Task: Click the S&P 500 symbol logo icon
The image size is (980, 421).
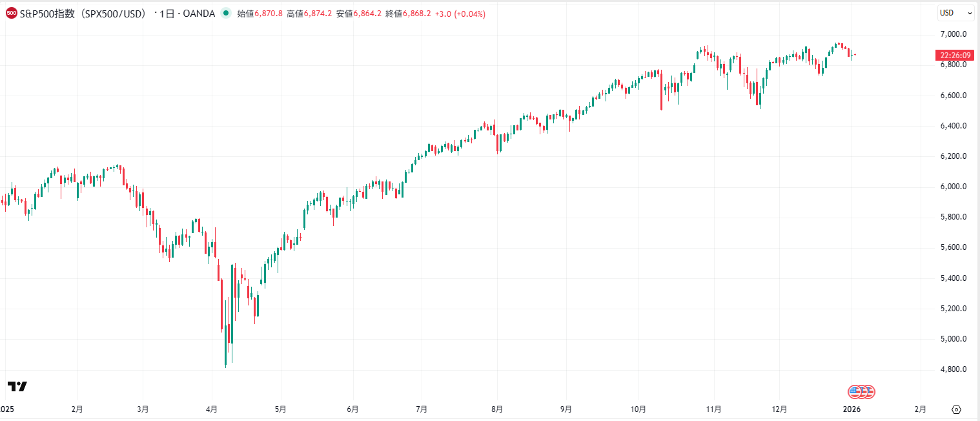Action: [x=12, y=13]
